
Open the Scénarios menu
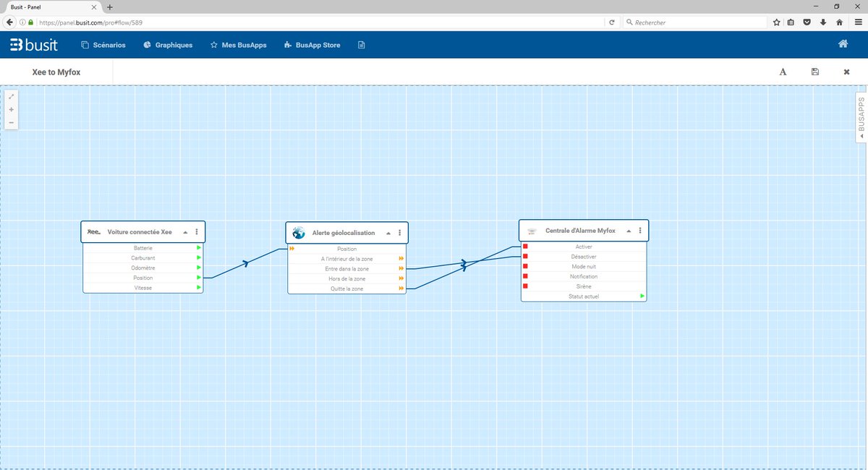[x=104, y=45]
